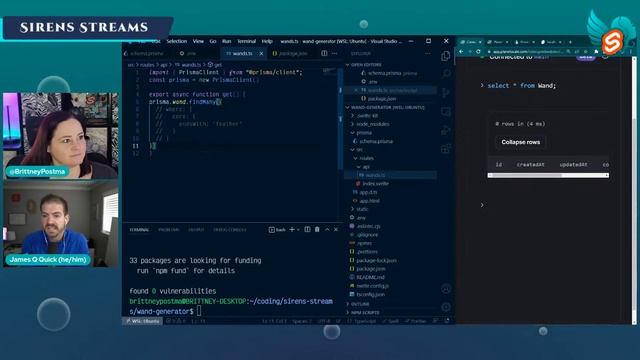Open the Manage gear in activity bar
The width and height of the screenshot is (640, 360).
[x=446, y=307]
